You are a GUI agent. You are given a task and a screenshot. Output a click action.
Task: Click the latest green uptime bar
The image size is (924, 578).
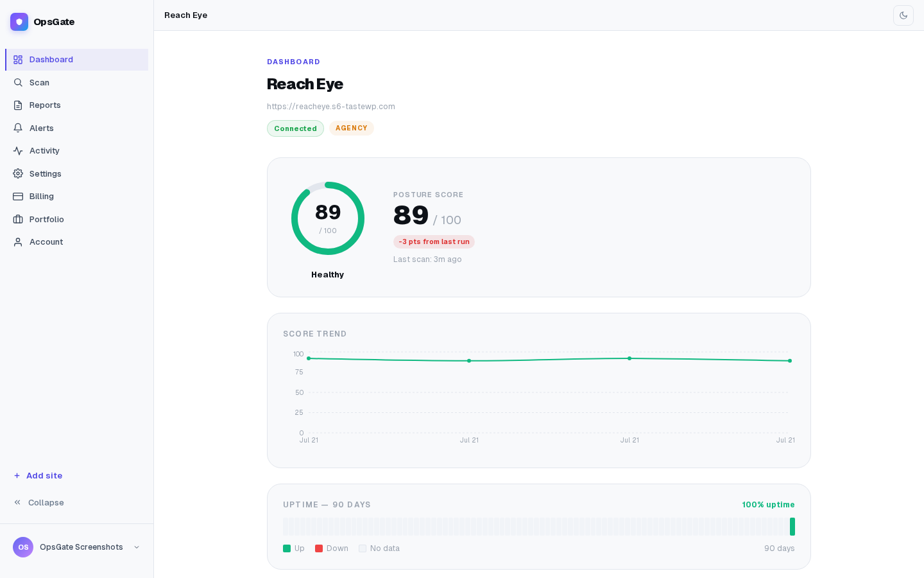pyautogui.click(x=792, y=527)
